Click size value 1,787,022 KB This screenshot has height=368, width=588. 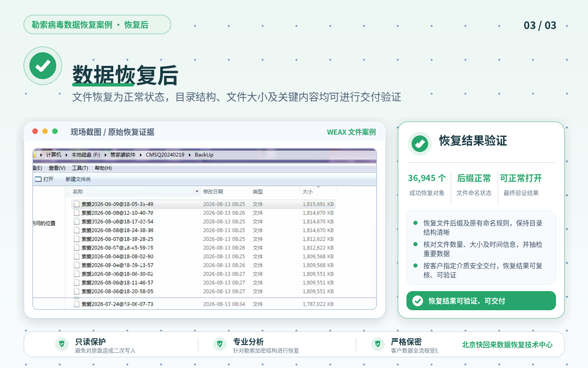coord(318,304)
